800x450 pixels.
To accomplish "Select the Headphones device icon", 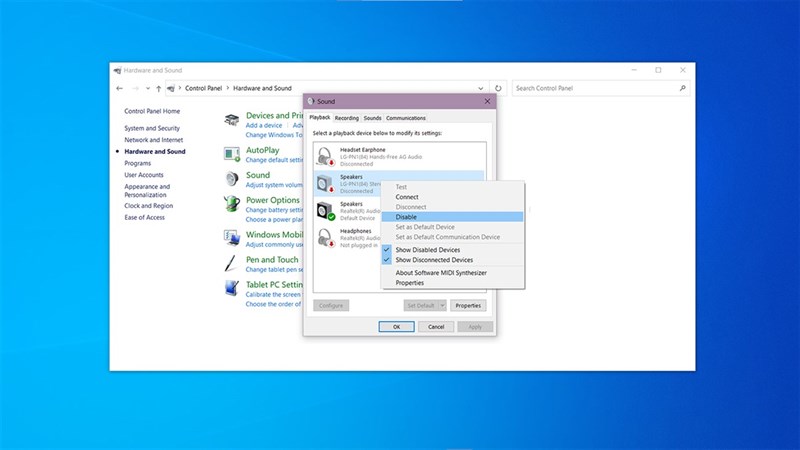I will pyautogui.click(x=325, y=238).
